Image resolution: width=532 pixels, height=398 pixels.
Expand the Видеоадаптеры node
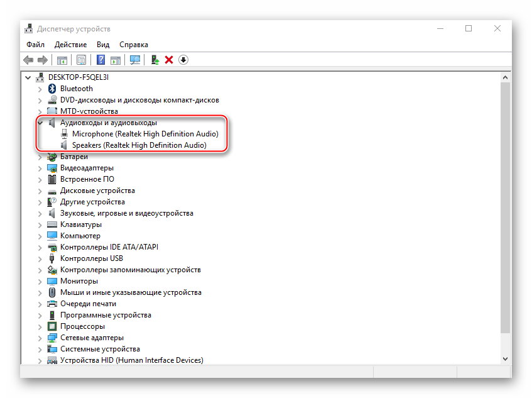pos(40,168)
